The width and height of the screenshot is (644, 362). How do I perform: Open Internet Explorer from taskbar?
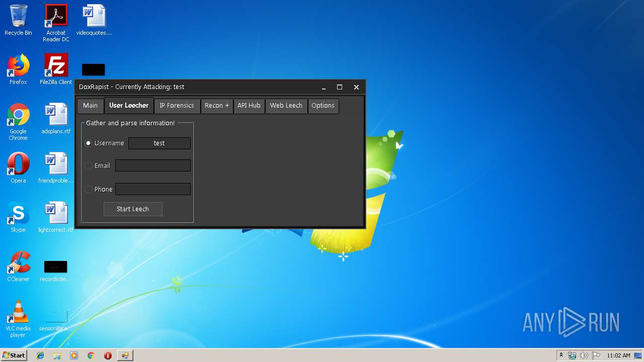coord(40,355)
